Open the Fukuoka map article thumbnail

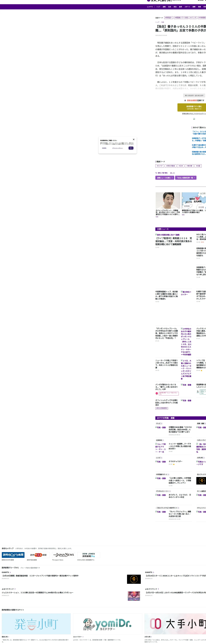pyautogui.click(x=194, y=200)
